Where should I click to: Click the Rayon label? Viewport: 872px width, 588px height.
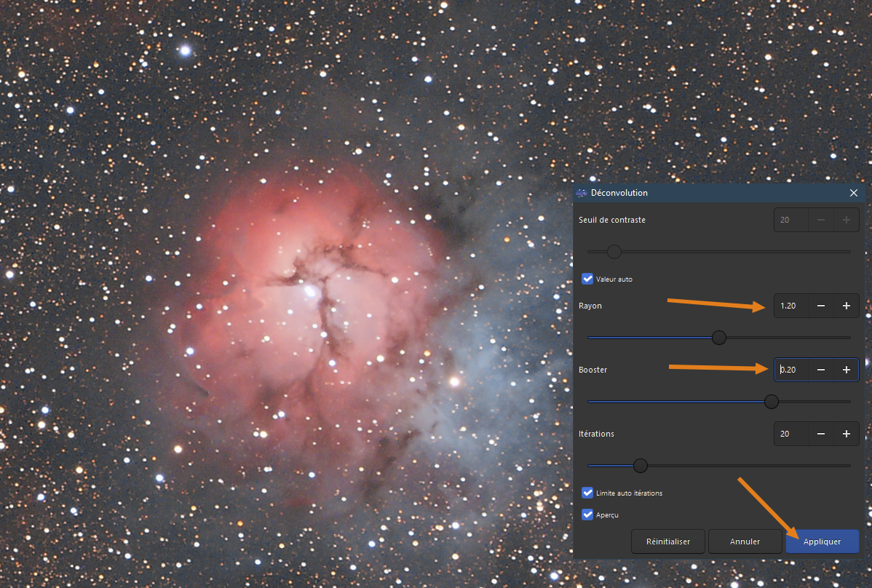click(x=590, y=306)
